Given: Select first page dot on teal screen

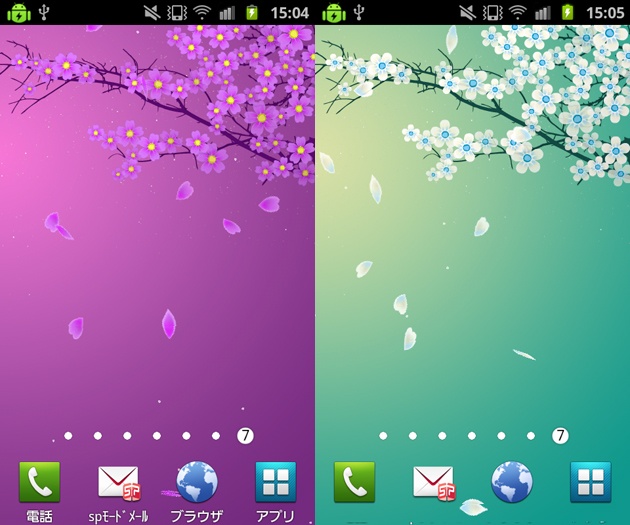Looking at the screenshot, I should pyautogui.click(x=382, y=436).
